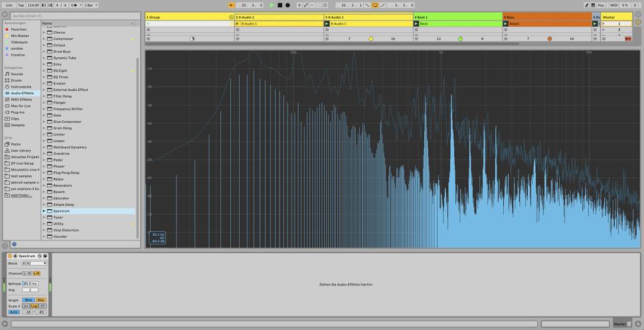This screenshot has width=644, height=330.
Task: Click the Bass track pan knob
Action: 549,39
